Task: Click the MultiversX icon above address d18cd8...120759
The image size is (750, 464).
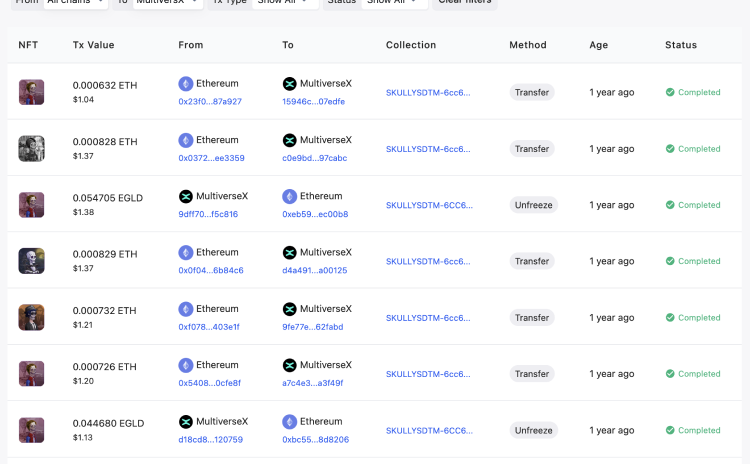Action: 186,421
